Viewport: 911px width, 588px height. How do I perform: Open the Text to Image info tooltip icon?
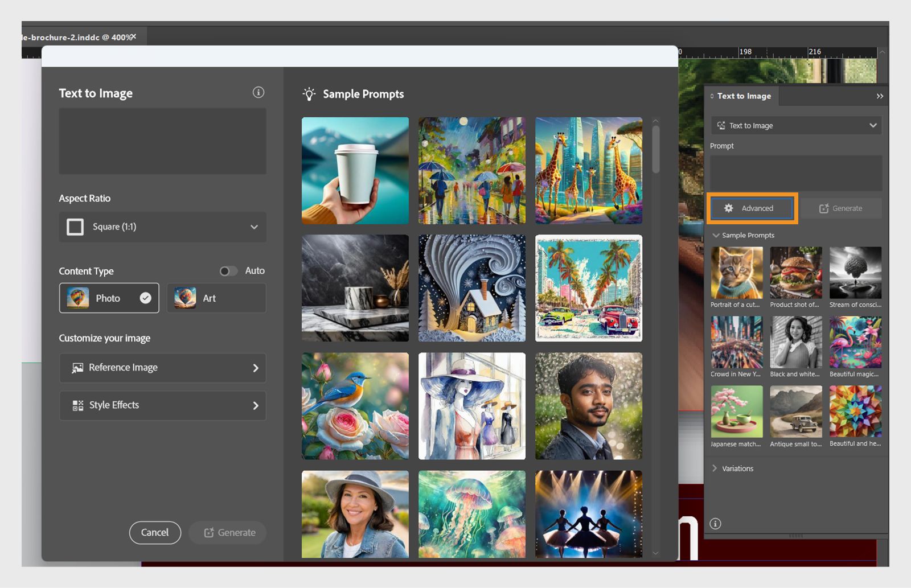258,92
